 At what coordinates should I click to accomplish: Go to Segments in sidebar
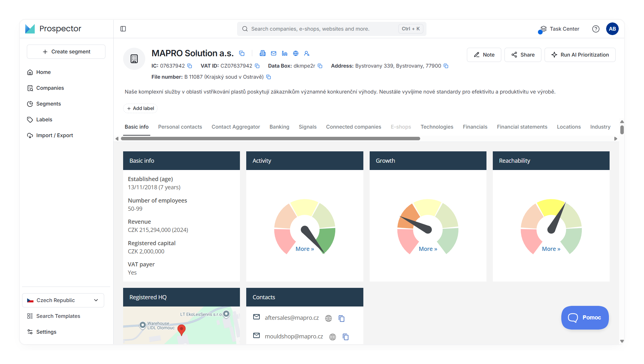48,104
